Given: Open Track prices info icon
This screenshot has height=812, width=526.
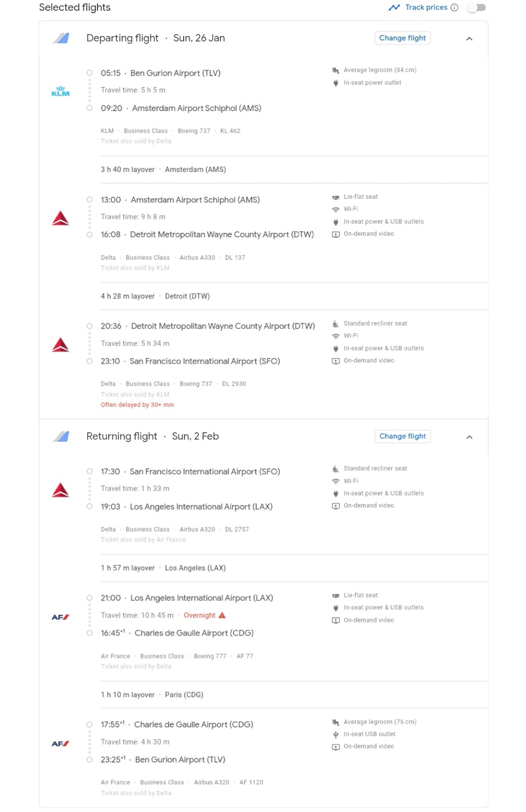Looking at the screenshot, I should click(454, 8).
